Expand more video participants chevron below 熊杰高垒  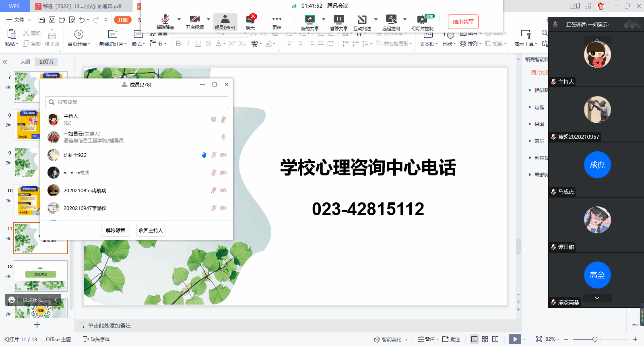pyautogui.click(x=597, y=298)
